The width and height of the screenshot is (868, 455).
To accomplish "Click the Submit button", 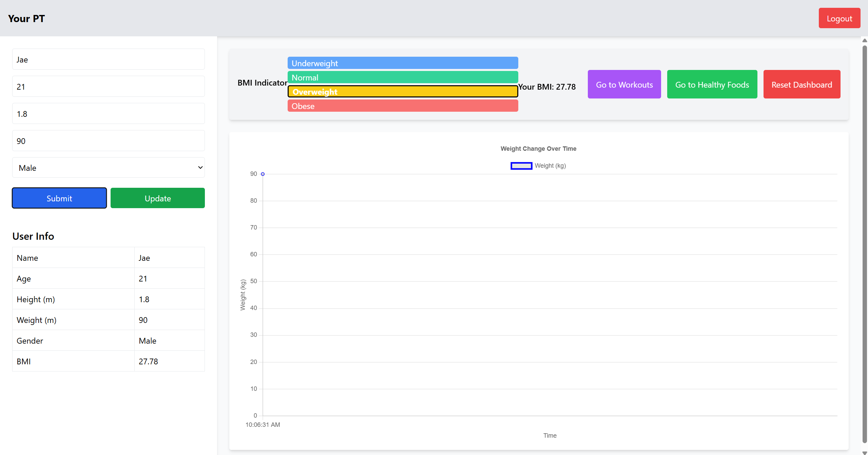I will [x=59, y=198].
